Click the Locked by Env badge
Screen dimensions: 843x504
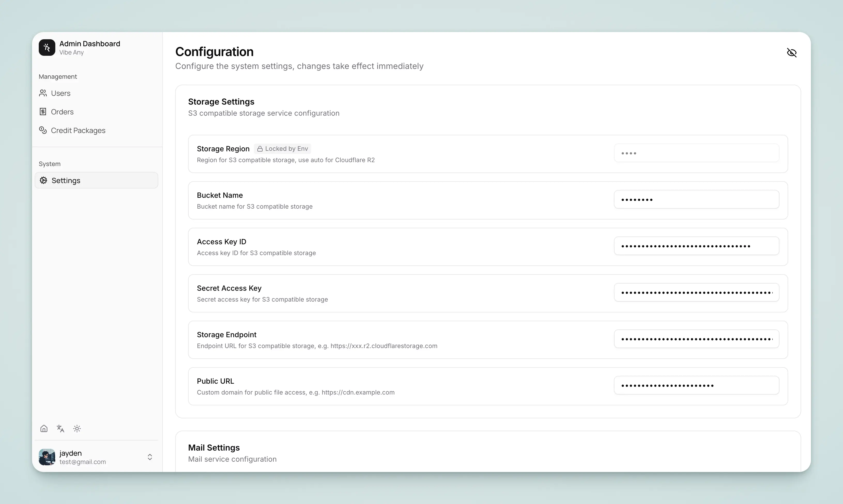click(x=282, y=149)
